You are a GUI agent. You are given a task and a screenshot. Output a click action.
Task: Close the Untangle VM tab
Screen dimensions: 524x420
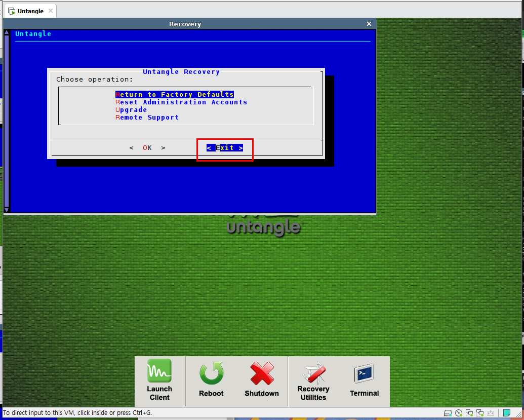51,11
